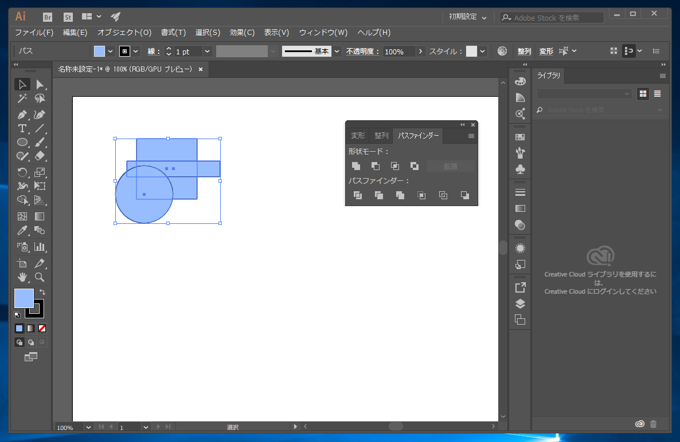The height and width of the screenshot is (442, 680).
Task: Open the zoom level dropdown at 100%
Action: (88, 427)
